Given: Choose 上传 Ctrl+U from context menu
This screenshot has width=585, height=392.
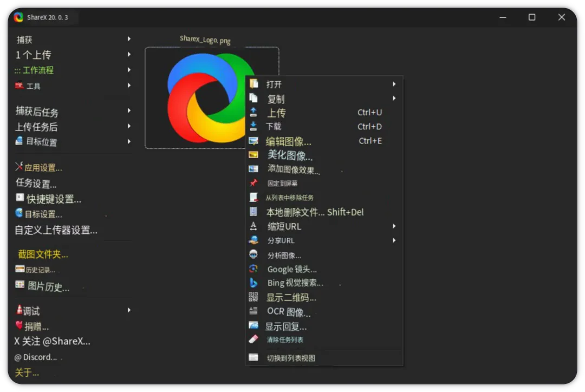Looking at the screenshot, I should [324, 112].
